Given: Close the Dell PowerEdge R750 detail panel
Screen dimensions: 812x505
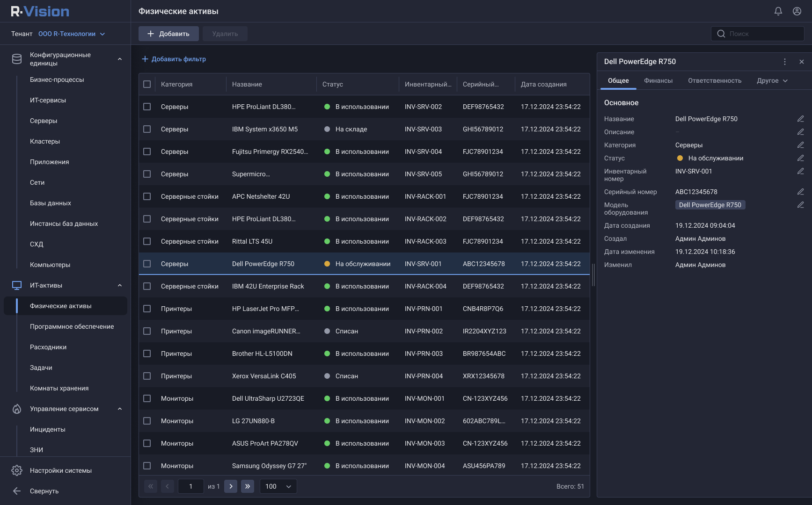Looking at the screenshot, I should point(802,62).
